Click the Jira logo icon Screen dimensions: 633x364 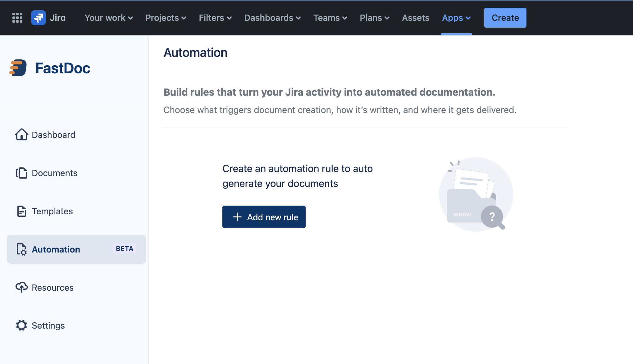(39, 18)
